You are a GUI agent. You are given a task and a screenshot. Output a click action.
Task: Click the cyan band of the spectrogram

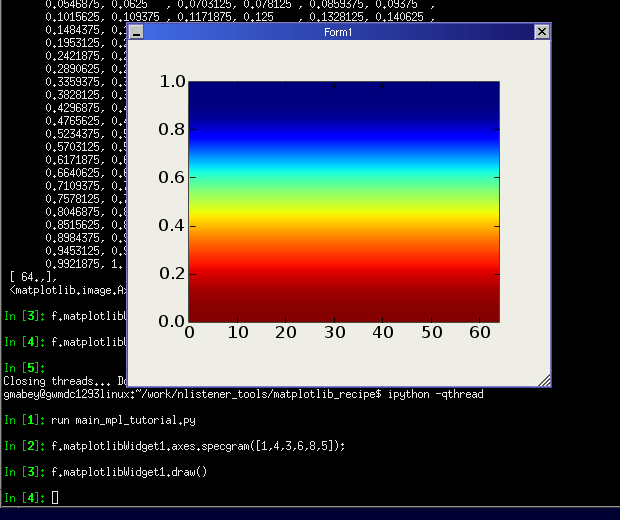tap(344, 166)
